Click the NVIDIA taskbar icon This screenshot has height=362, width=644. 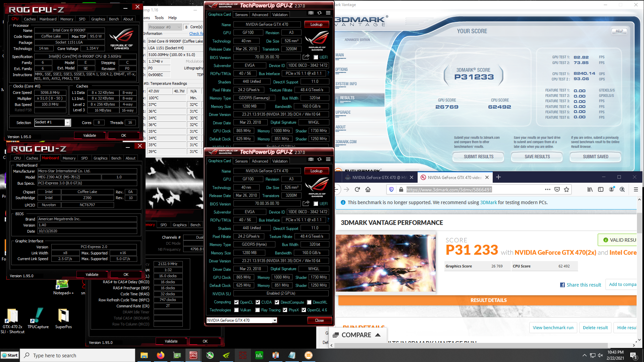click(x=226, y=355)
